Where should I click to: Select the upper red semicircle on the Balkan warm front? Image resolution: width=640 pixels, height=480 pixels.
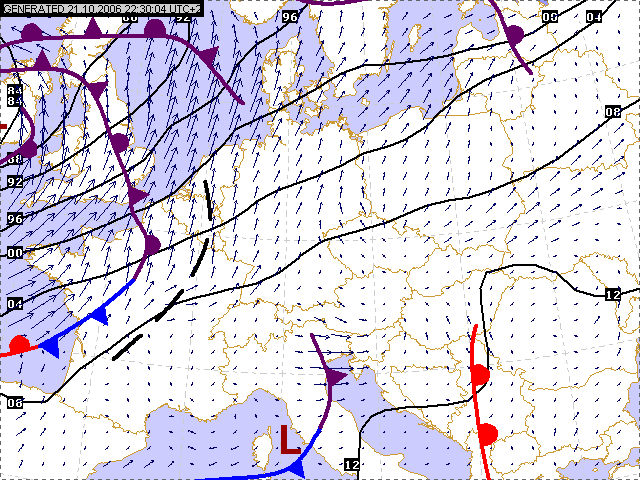(479, 375)
